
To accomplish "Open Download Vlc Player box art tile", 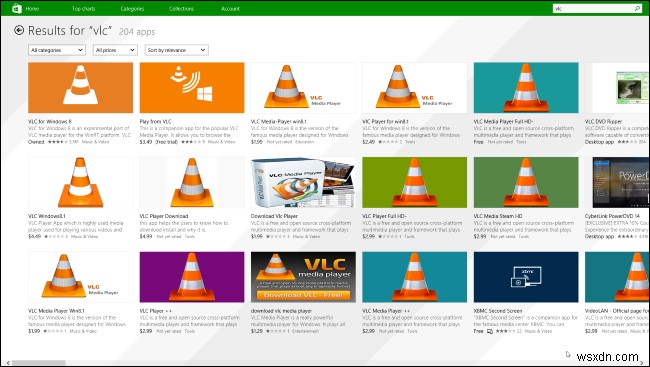I will [303, 182].
